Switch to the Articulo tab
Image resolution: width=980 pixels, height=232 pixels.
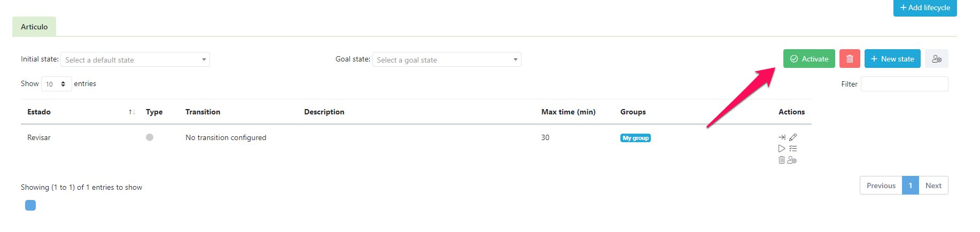[x=34, y=27]
